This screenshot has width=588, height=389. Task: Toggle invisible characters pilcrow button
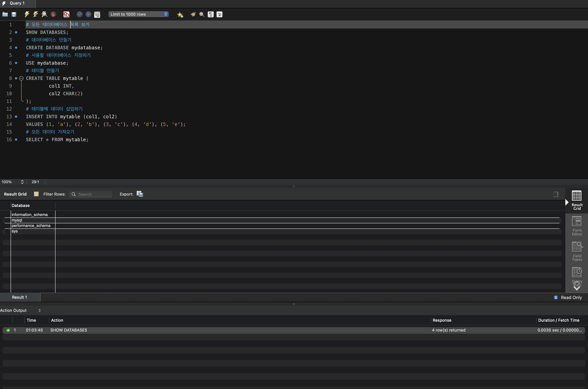(x=211, y=14)
